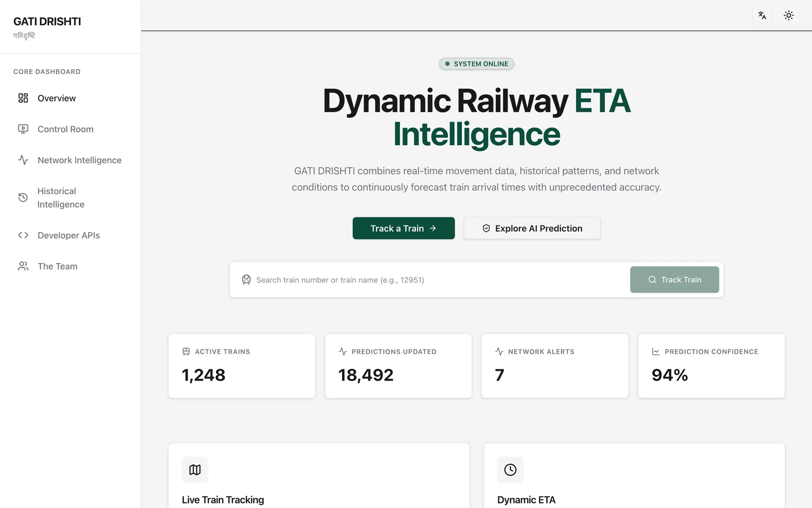Click the Developer APIs code brackets icon
The image size is (812, 508).
click(23, 235)
